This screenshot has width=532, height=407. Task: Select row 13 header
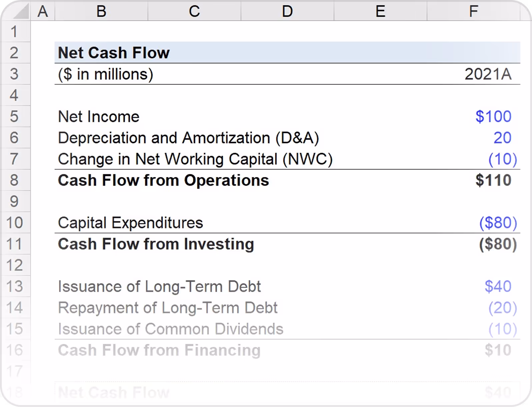tap(15, 286)
